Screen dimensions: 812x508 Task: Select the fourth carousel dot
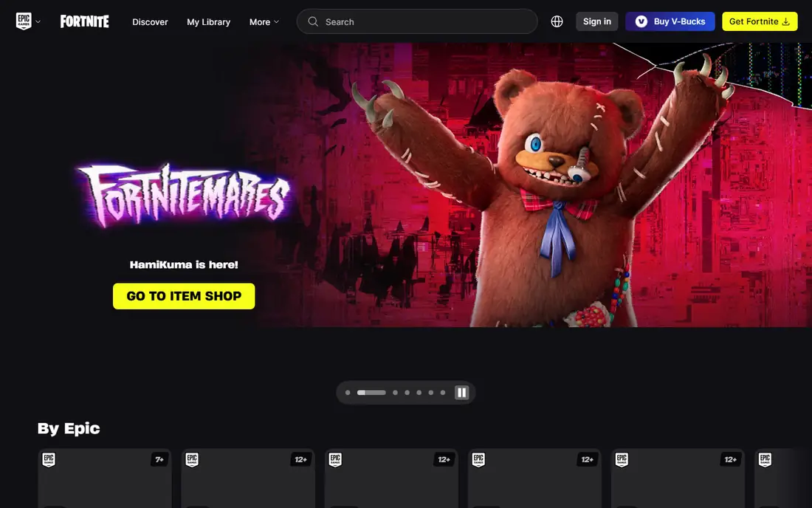[407, 393]
